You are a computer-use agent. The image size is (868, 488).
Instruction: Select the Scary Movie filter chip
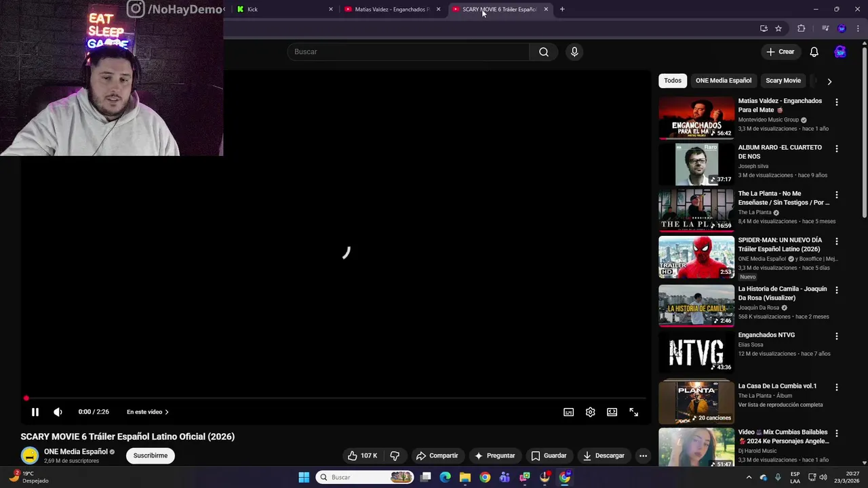[x=783, y=81]
